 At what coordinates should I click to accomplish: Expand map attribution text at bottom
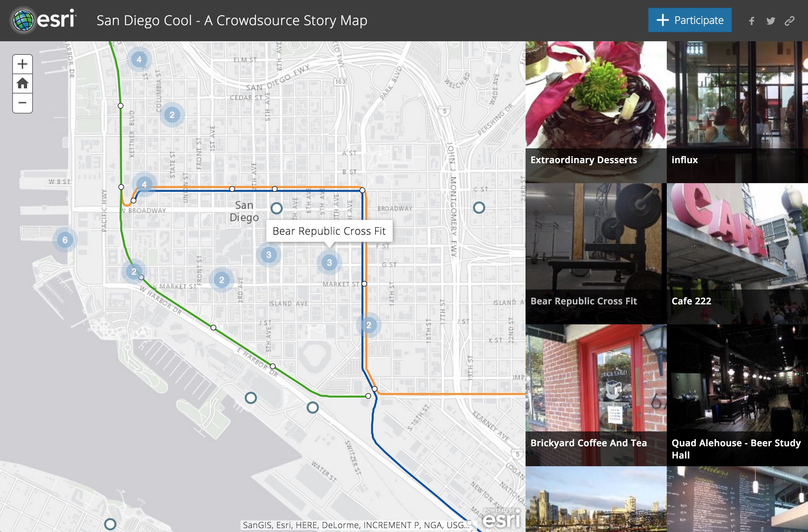click(x=355, y=525)
